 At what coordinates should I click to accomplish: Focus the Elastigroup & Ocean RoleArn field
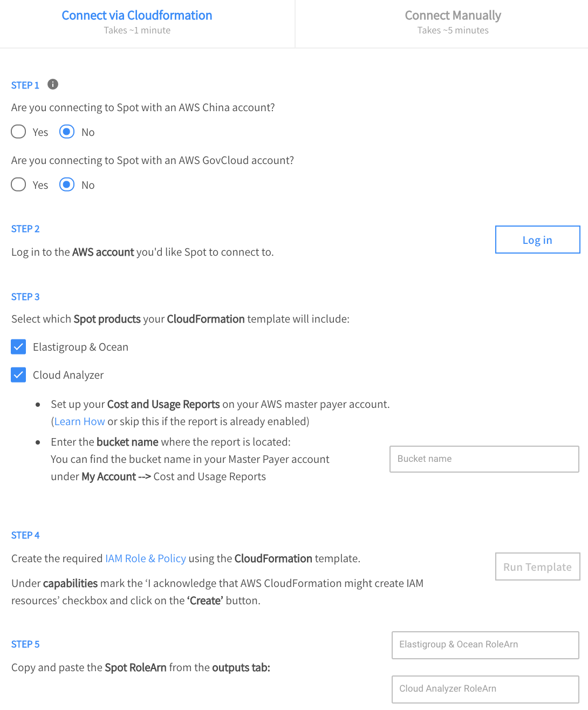click(485, 645)
